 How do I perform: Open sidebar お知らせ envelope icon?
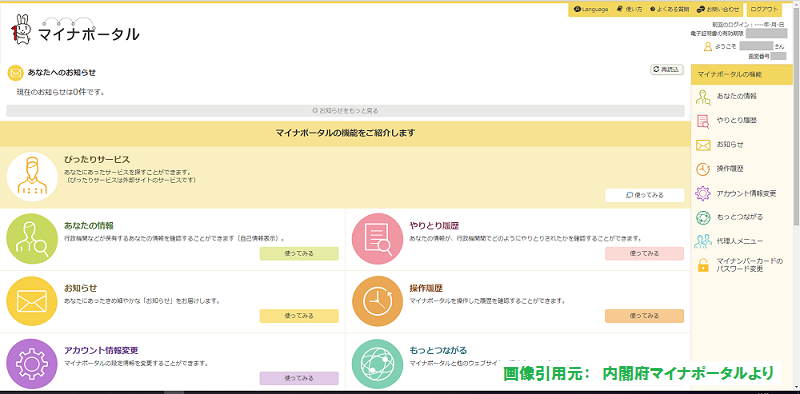(x=703, y=145)
